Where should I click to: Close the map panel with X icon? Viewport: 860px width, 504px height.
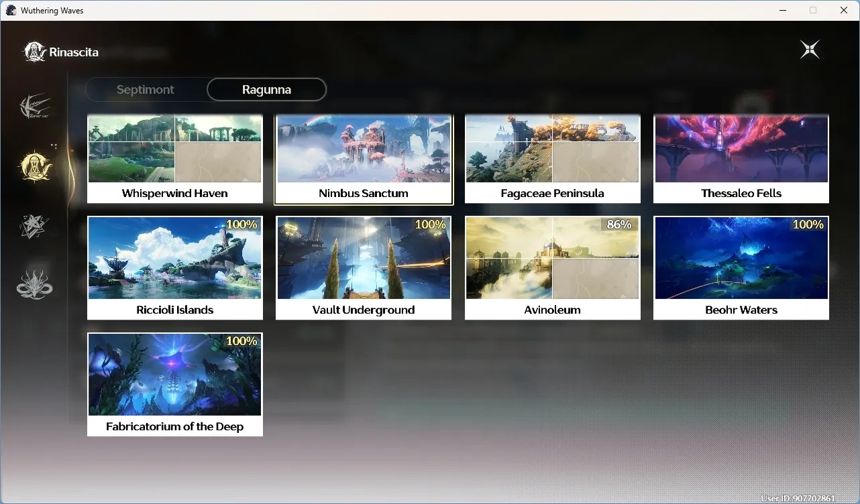click(810, 50)
